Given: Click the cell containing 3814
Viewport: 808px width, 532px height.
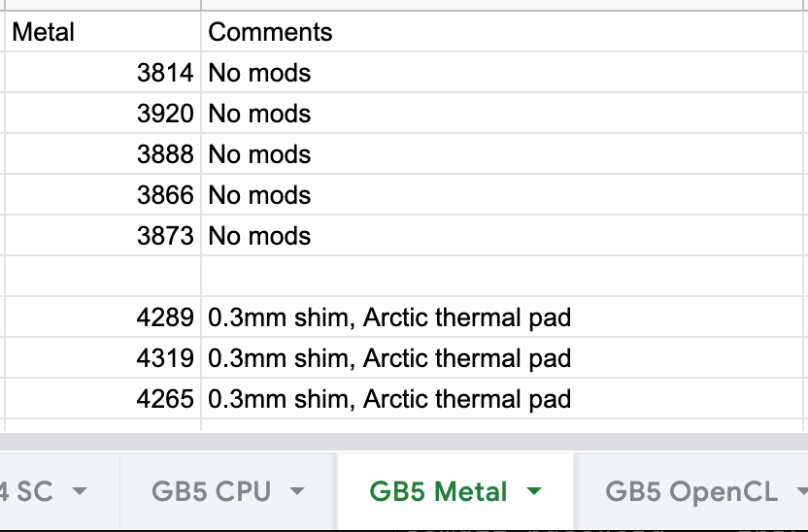Looking at the screenshot, I should (102, 73).
